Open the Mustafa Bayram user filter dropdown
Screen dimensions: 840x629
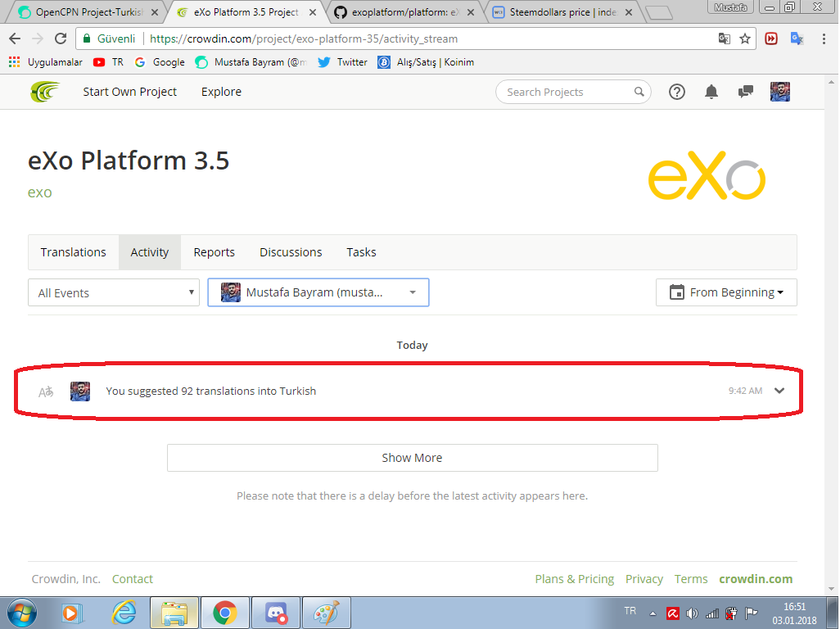(318, 292)
